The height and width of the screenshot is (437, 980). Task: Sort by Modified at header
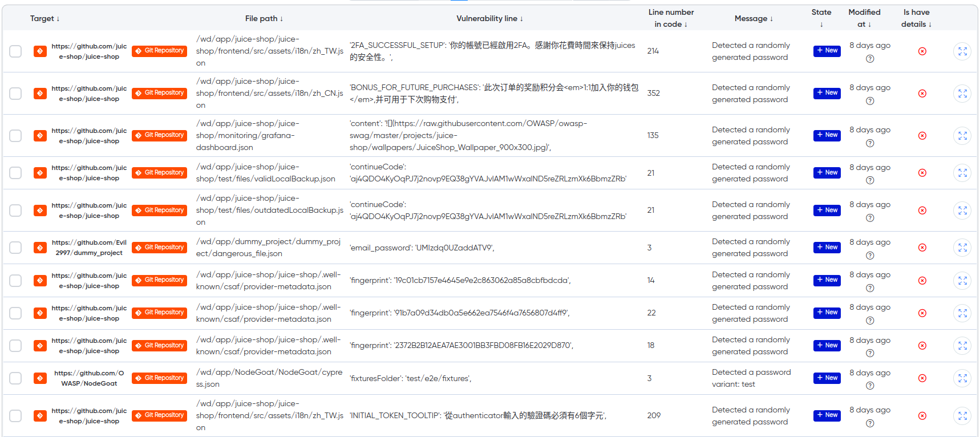tap(864, 18)
